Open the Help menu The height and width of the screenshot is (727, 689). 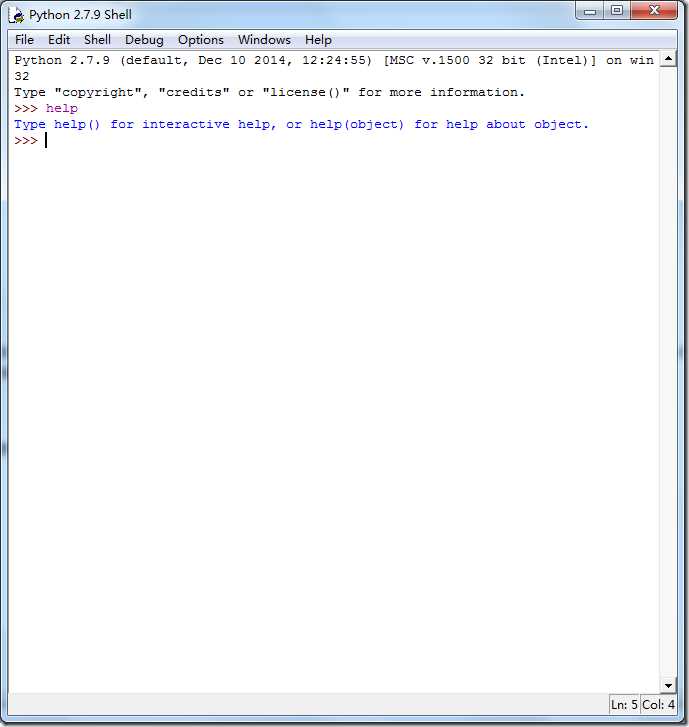tap(318, 40)
